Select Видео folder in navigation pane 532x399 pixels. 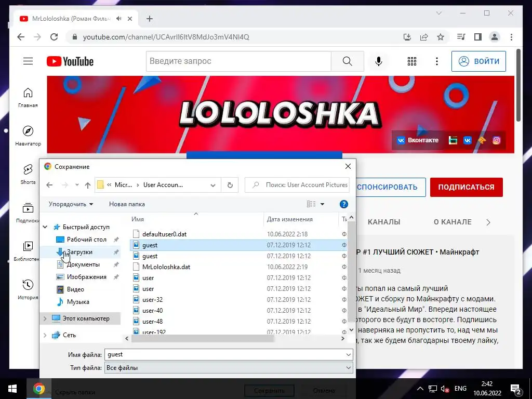[75, 289]
